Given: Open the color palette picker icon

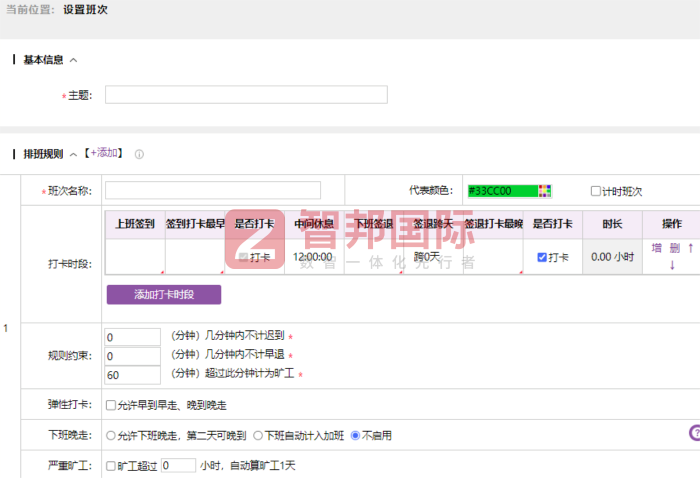Looking at the screenshot, I should [545, 190].
